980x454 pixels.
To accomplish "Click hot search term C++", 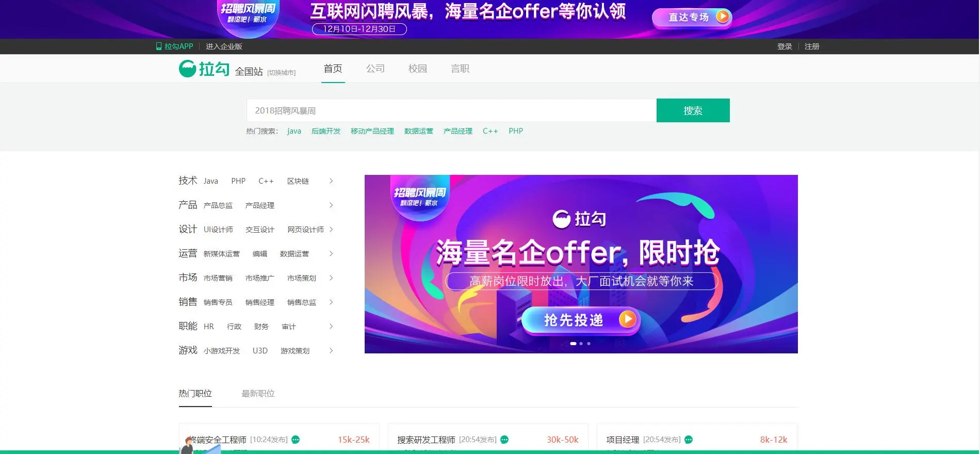I will [490, 131].
